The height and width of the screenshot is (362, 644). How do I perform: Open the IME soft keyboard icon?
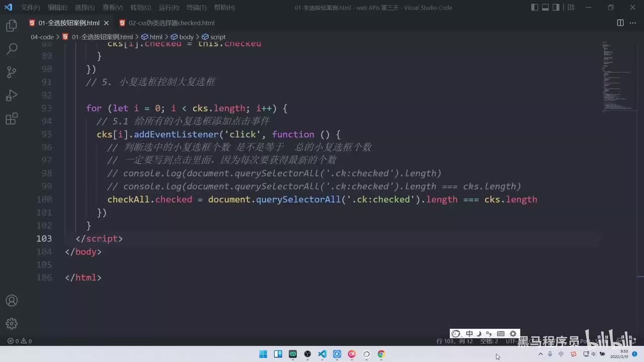pos(501,333)
